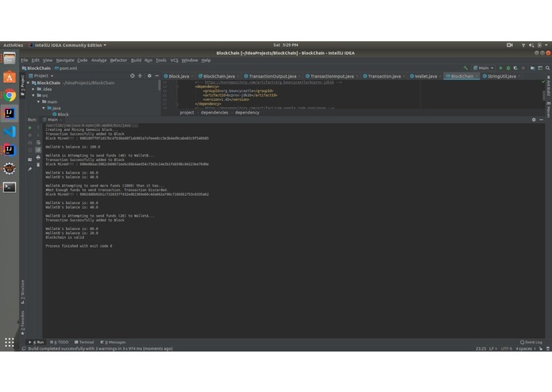552x392 pixels.
Task: Select the Block class in project tree
Action: click(x=60, y=114)
